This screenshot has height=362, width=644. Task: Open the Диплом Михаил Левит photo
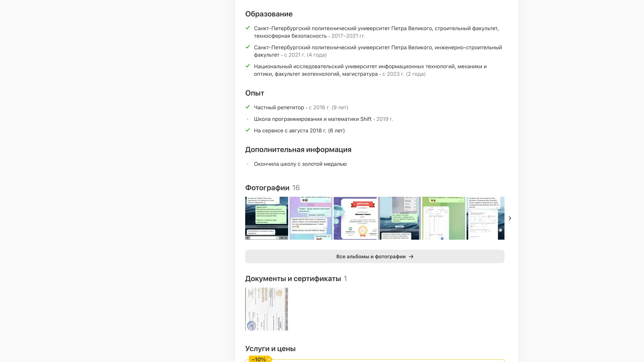click(x=355, y=218)
